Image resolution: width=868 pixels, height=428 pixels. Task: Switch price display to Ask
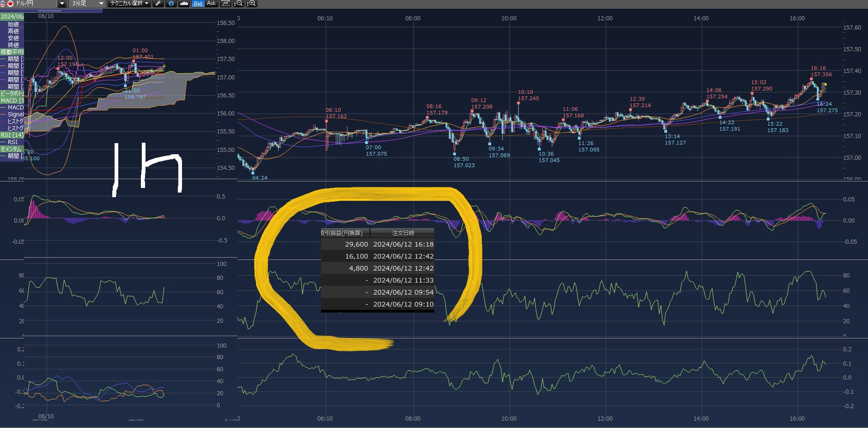coord(211,3)
